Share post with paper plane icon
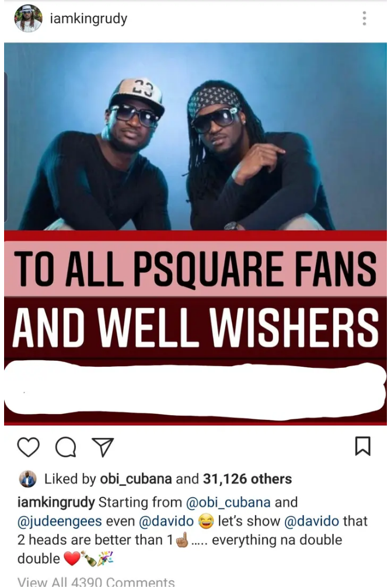 [103, 447]
